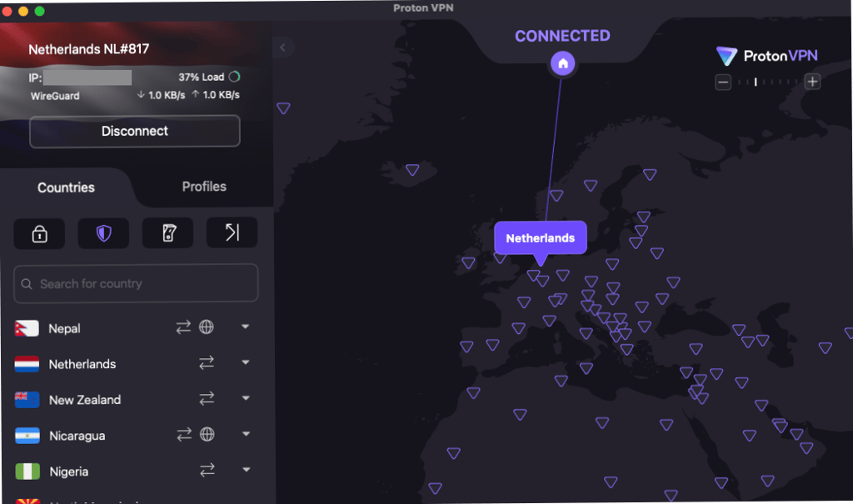
Task: Select Netherlands country row
Action: pos(136,363)
